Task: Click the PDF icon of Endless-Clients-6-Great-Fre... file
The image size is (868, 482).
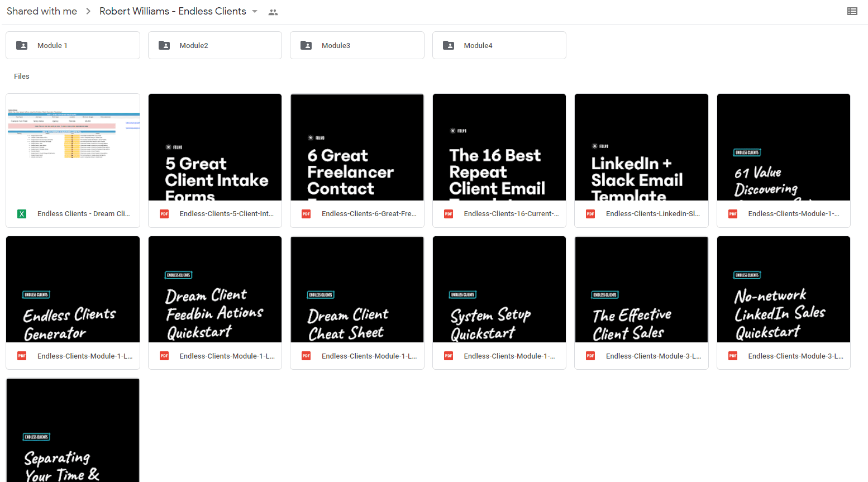Action: coord(306,214)
